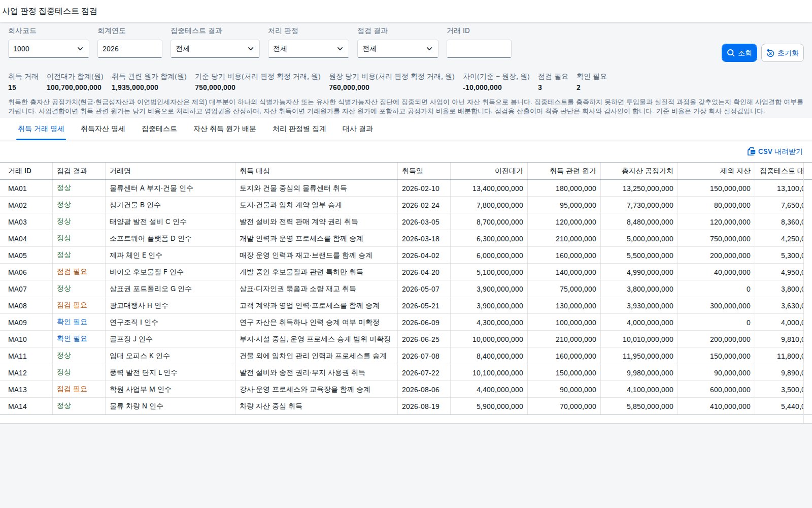
Task: Switch to the 취득 거래 명세 tab
Action: coord(41,129)
